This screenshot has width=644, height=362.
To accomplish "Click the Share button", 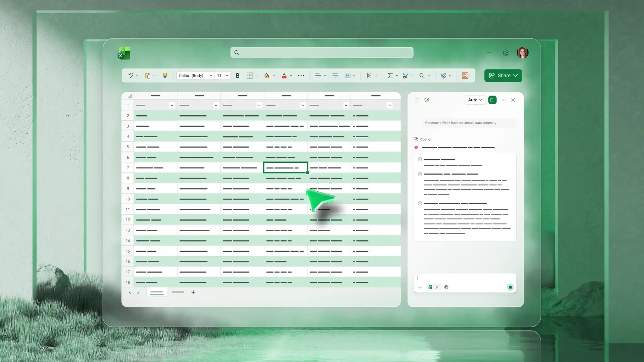I will pos(503,75).
